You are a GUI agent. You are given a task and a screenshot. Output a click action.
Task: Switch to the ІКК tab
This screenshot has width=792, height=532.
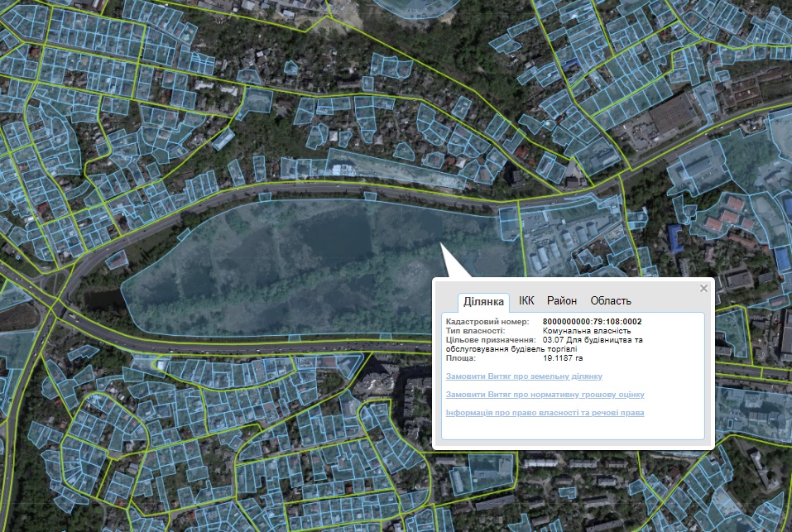point(526,300)
